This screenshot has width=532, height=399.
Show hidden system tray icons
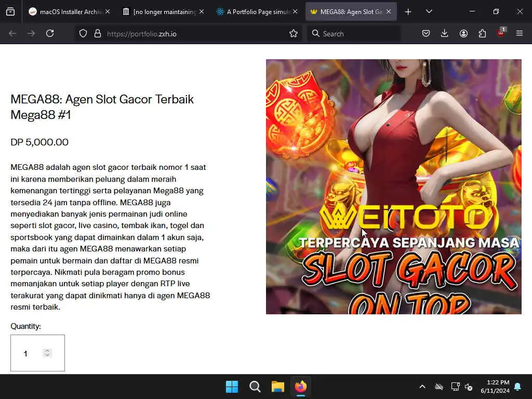(422, 387)
